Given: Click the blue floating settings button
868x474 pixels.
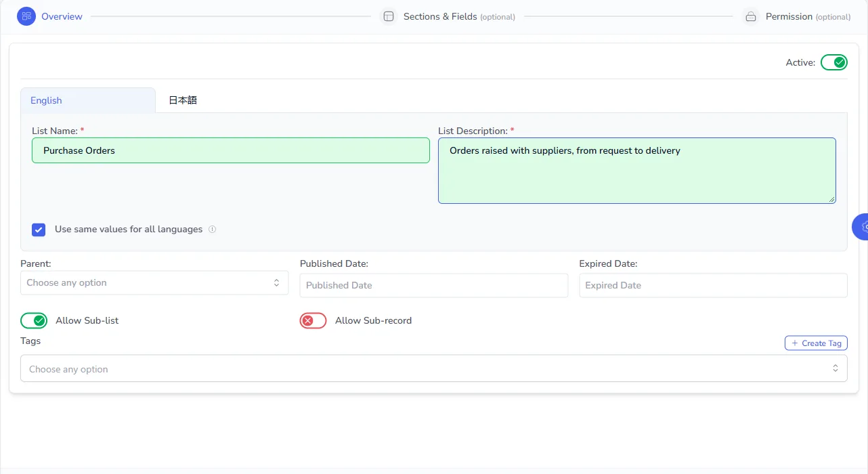Looking at the screenshot, I should tap(860, 227).
